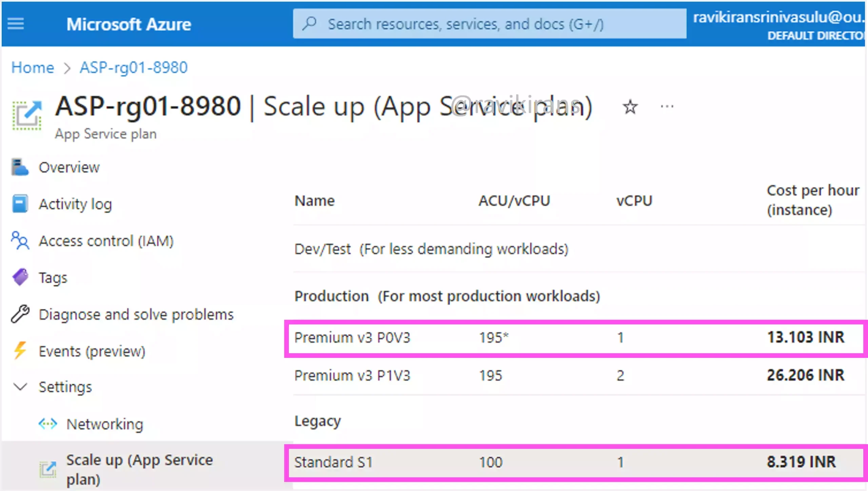Click the 8.319 INR cost value
Screen dimensions: 868x491
[x=801, y=462]
